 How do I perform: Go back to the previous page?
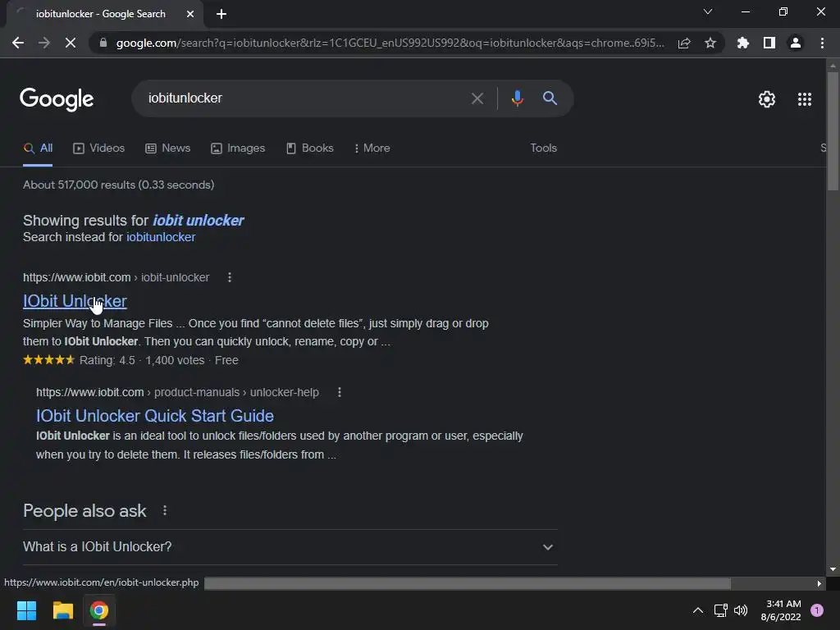[18, 43]
